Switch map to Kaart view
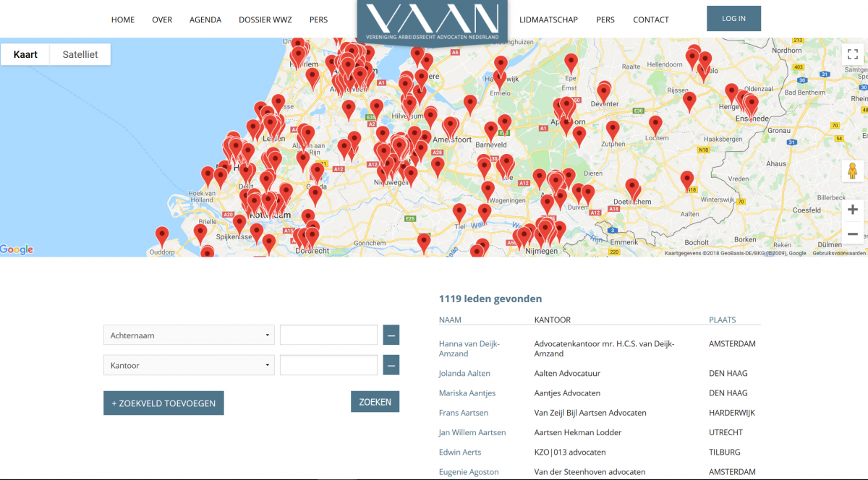 25,54
